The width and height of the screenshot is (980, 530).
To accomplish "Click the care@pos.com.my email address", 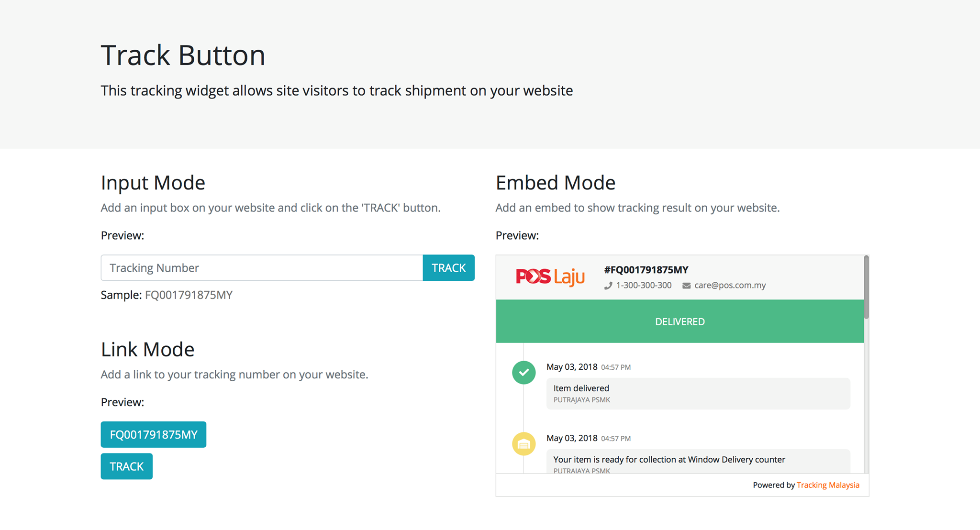I will [730, 285].
